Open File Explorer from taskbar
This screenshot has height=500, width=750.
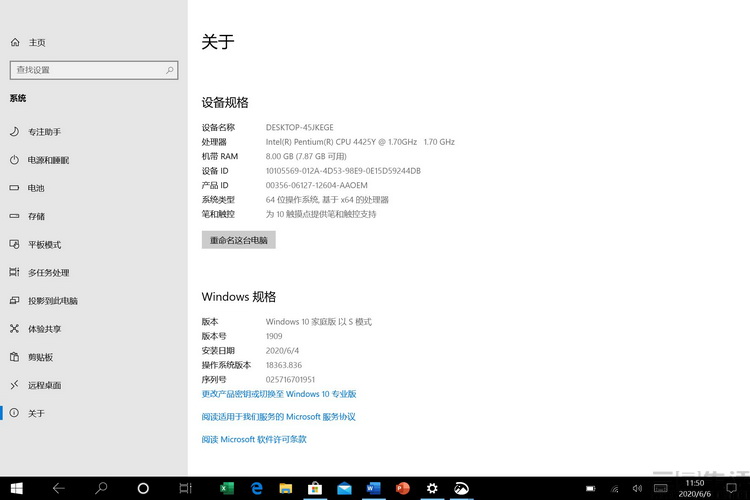(x=286, y=488)
